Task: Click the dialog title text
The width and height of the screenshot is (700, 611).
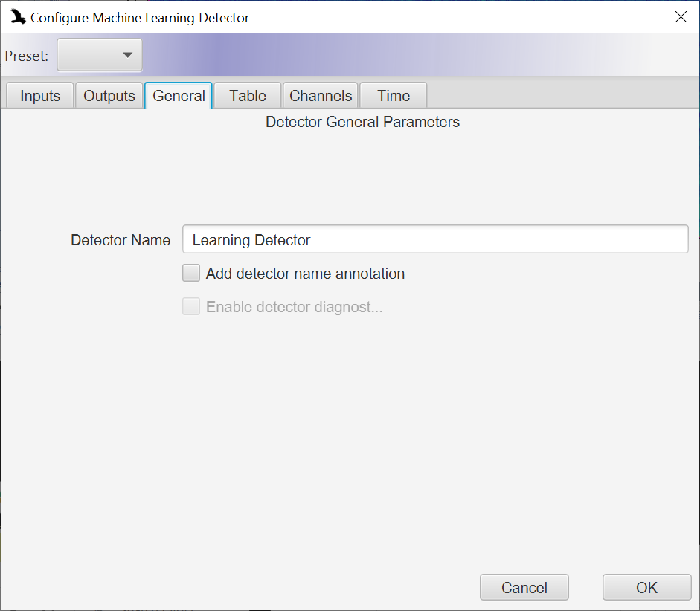Action: click(x=140, y=18)
